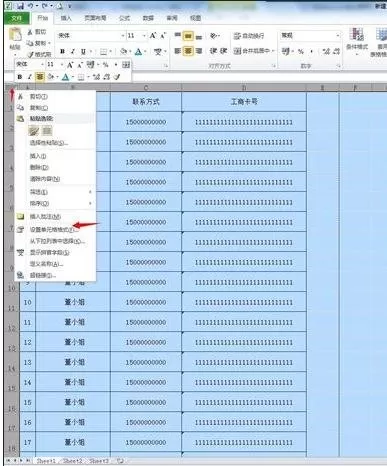Toggle Wrap Text (自动换行) in the ribbon

pyautogui.click(x=249, y=36)
